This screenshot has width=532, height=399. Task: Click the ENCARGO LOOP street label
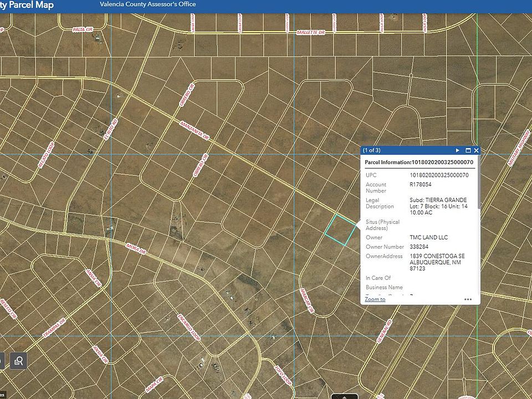point(188,328)
